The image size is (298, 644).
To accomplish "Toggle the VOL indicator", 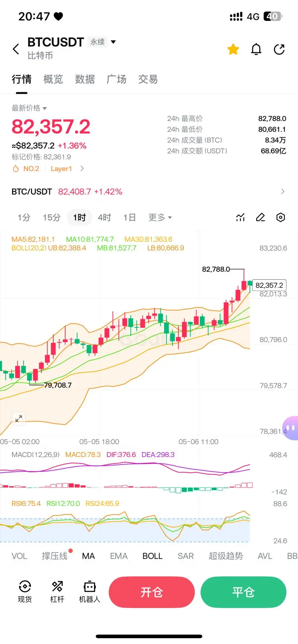I will click(19, 556).
